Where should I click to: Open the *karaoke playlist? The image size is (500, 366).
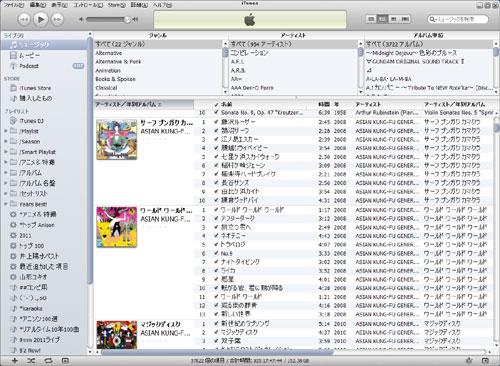[44, 308]
